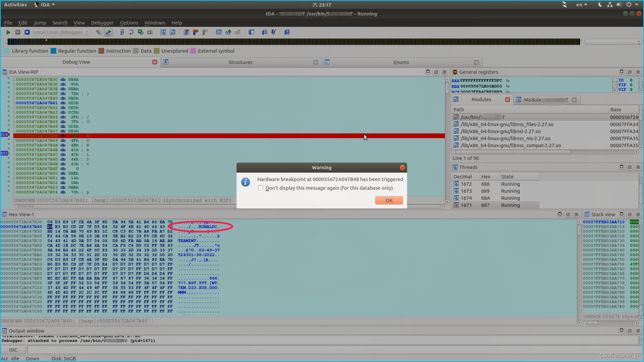
Task: Close the Modules tab with red X
Action: point(507,100)
